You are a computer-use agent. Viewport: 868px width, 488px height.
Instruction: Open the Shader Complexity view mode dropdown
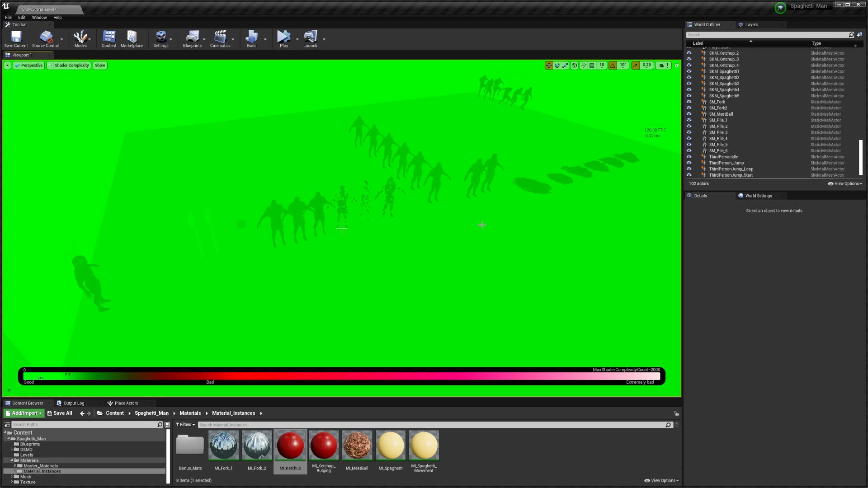(x=69, y=66)
